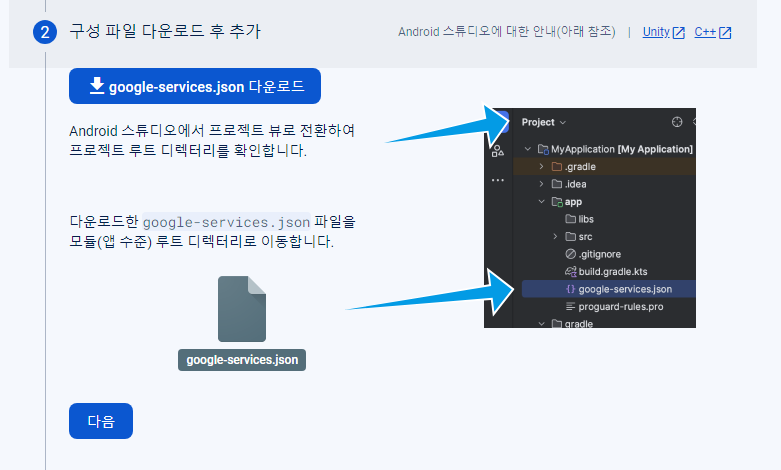Click the text Android 스튜디오에 대한 안내(아래 참조)
Viewport: 781px width, 470px height.
[x=507, y=32]
